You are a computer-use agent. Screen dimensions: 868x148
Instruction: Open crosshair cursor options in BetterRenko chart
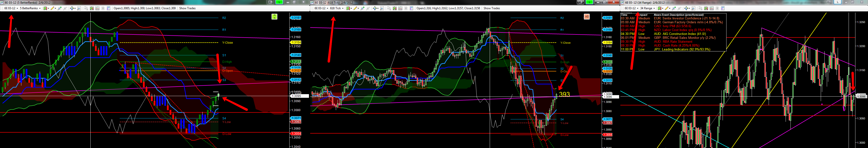[73, 8]
